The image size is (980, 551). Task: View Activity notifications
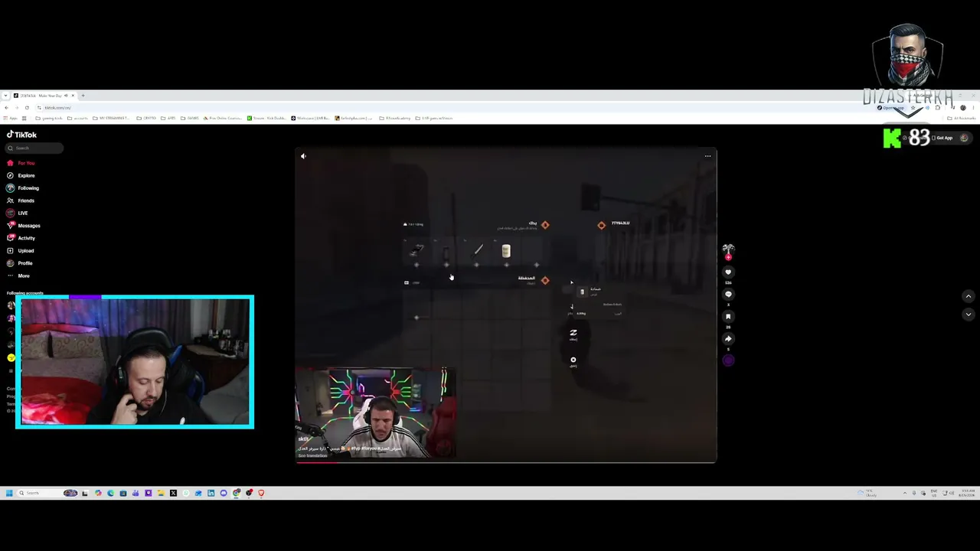(x=21, y=238)
